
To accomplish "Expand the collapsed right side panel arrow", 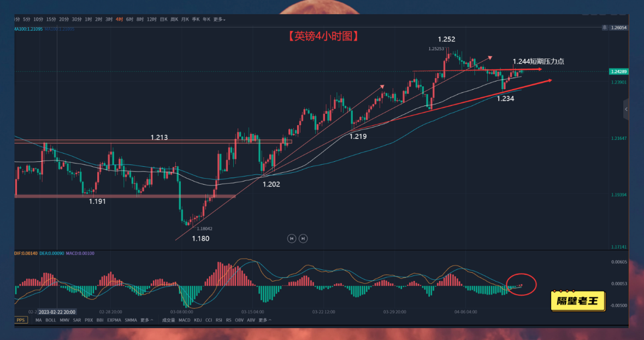I will (x=626, y=109).
